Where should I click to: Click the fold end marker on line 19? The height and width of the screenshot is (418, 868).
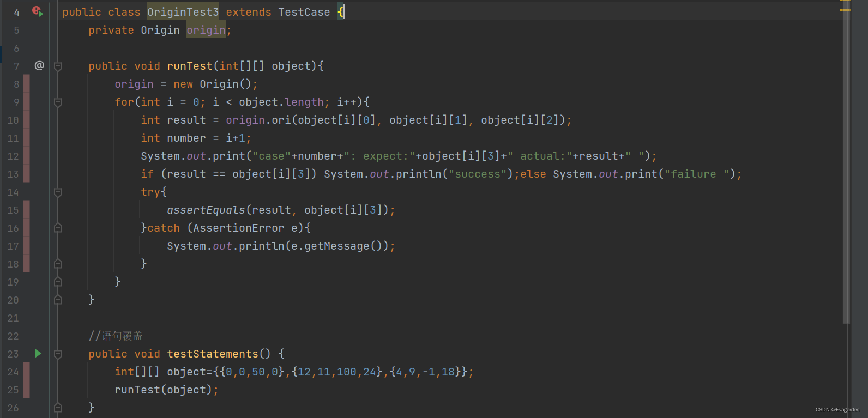click(x=58, y=282)
